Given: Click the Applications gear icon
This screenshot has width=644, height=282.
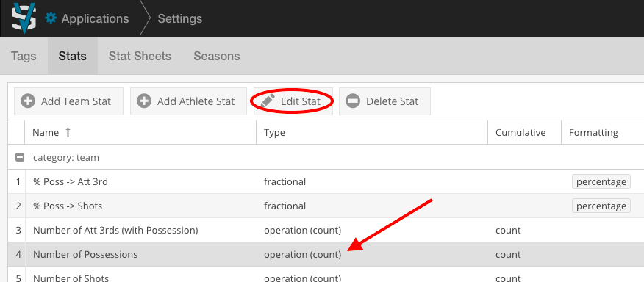Looking at the screenshot, I should tap(51, 18).
